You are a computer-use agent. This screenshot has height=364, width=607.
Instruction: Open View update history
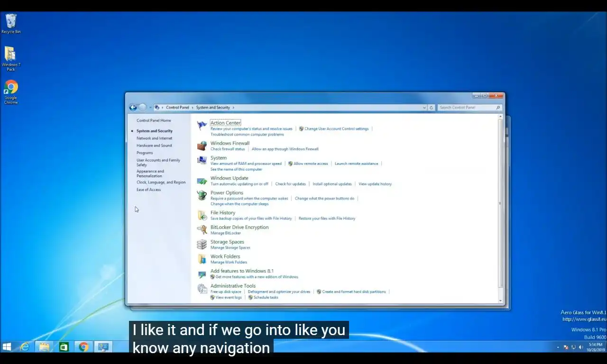[x=375, y=184]
